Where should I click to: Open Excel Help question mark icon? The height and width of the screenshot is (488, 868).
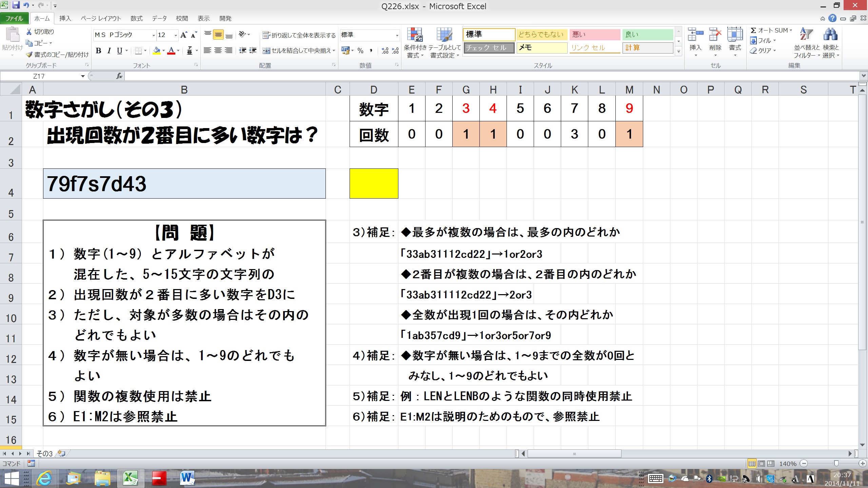coord(832,18)
